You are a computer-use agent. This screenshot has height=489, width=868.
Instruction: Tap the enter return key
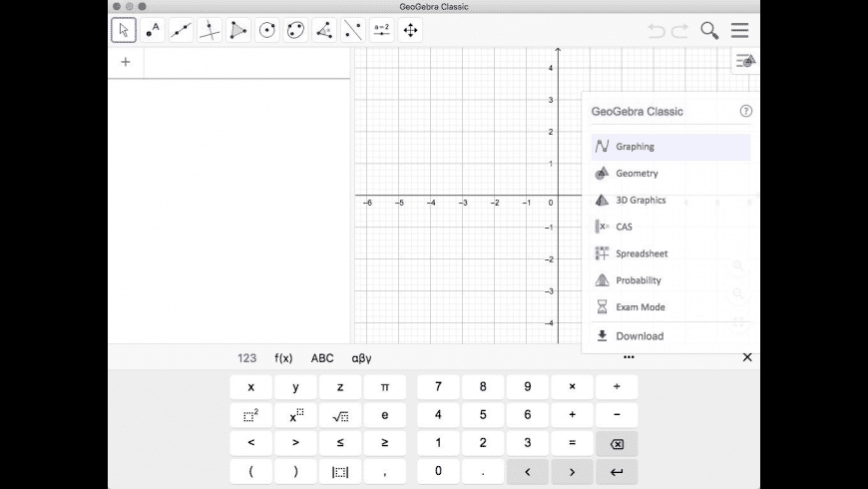pos(617,472)
